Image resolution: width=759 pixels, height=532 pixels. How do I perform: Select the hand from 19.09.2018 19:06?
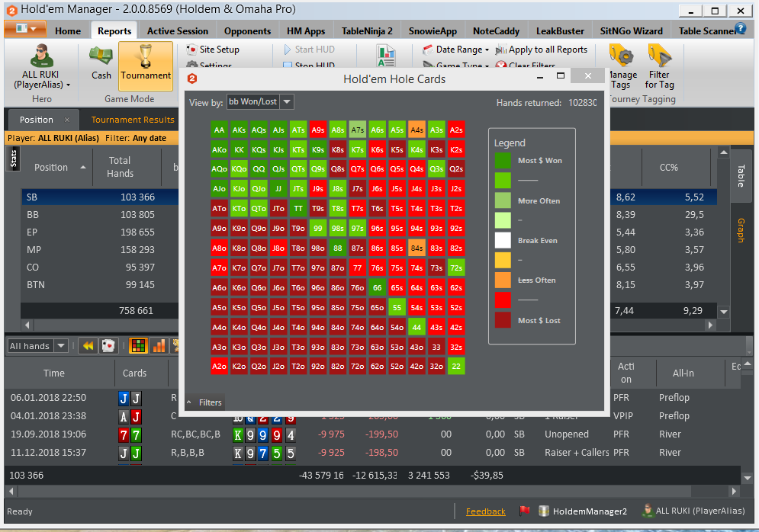tap(373, 434)
